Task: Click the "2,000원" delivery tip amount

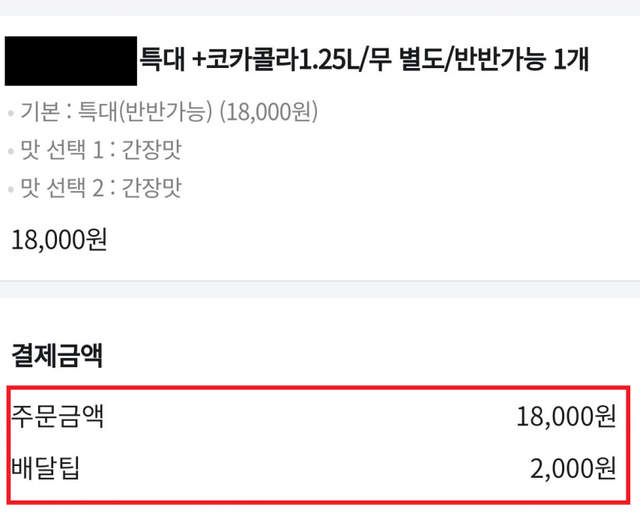Action: pos(572,467)
